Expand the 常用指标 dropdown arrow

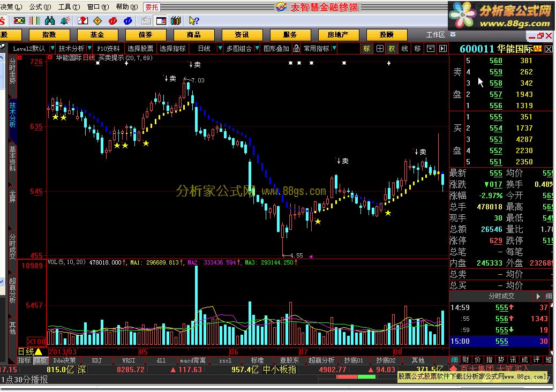click(x=334, y=48)
